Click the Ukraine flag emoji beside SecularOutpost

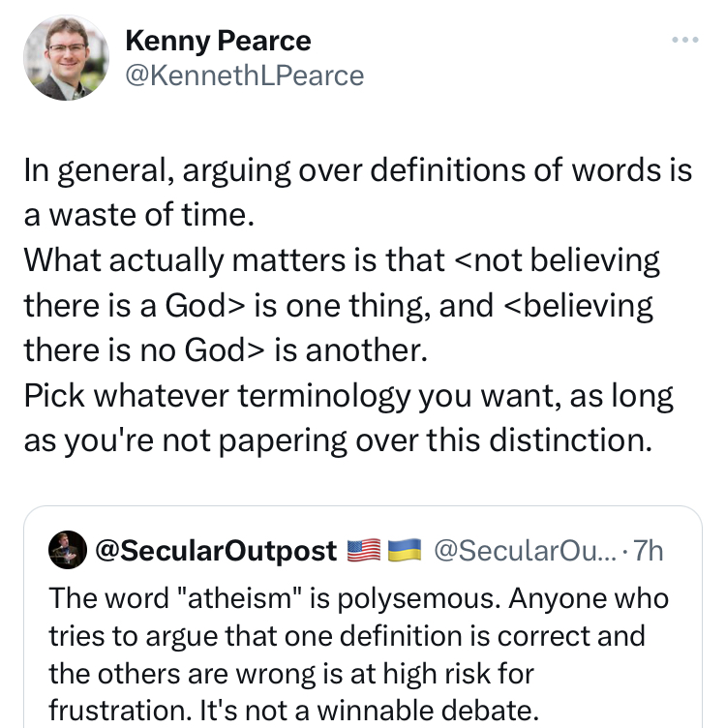(x=405, y=551)
